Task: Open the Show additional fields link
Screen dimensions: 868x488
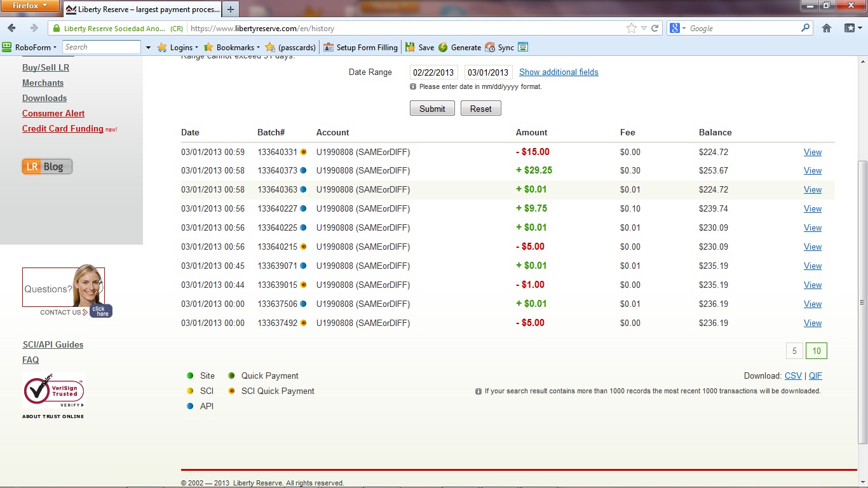Action: pyautogui.click(x=559, y=72)
